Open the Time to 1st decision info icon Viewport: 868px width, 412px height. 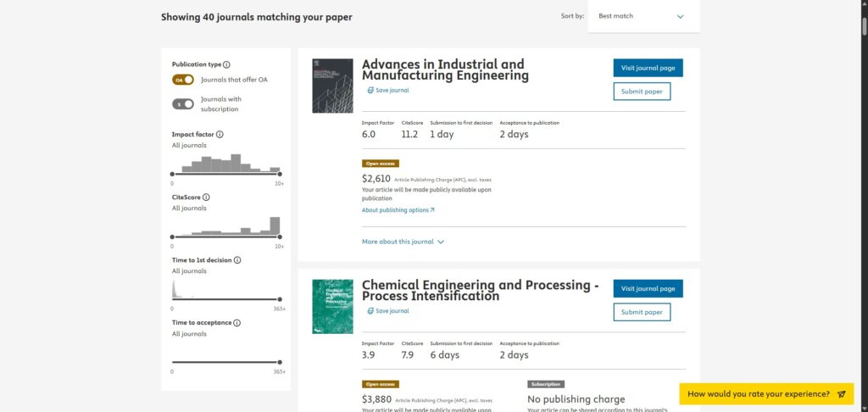click(x=237, y=260)
